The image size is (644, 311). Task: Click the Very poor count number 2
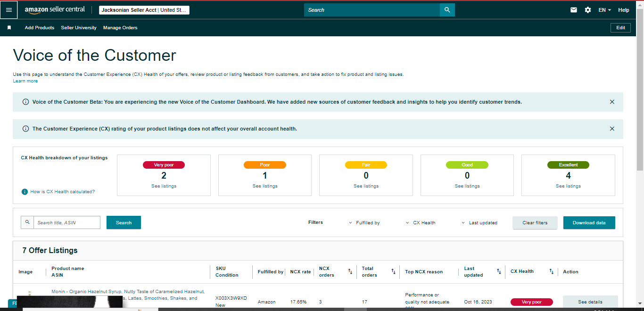coord(164,176)
